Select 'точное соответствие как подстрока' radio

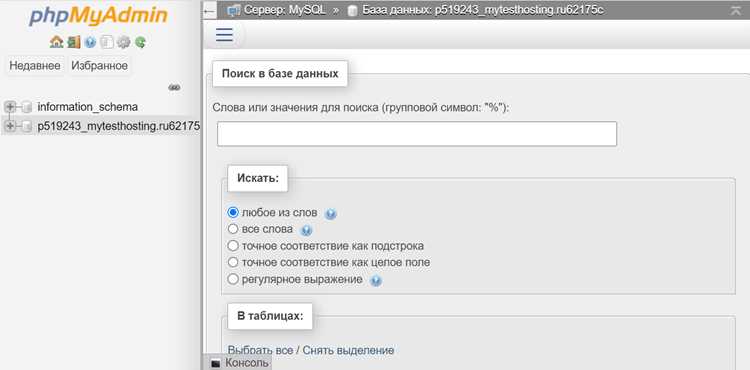pyautogui.click(x=233, y=246)
